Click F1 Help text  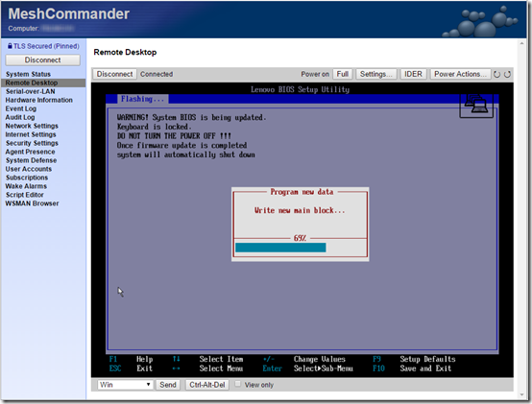coord(131,359)
